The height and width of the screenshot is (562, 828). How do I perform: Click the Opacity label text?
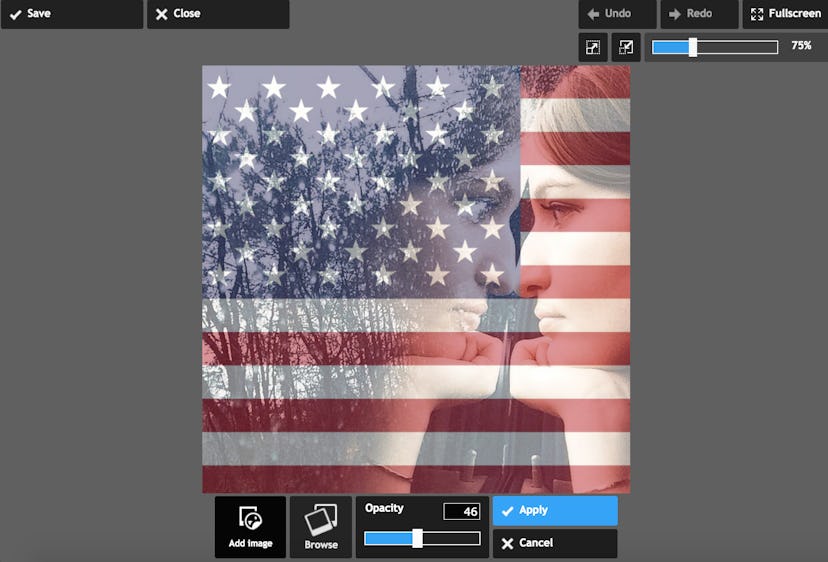(384, 508)
